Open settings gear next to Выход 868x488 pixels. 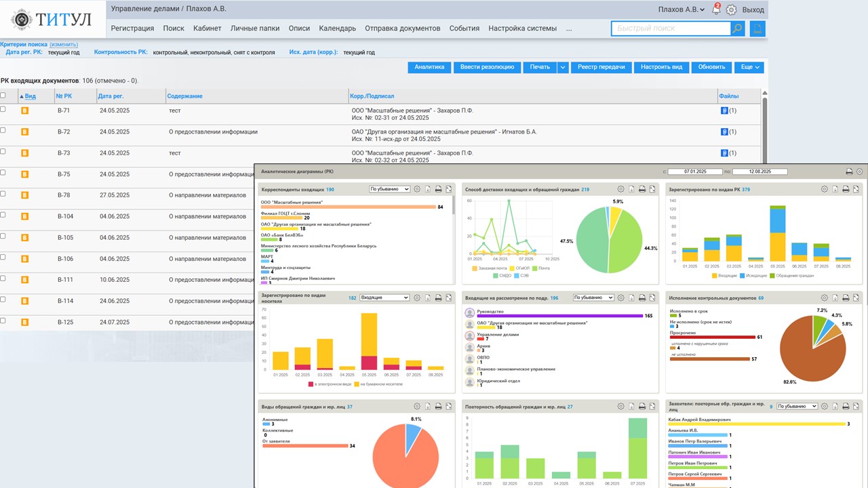pyautogui.click(x=731, y=10)
